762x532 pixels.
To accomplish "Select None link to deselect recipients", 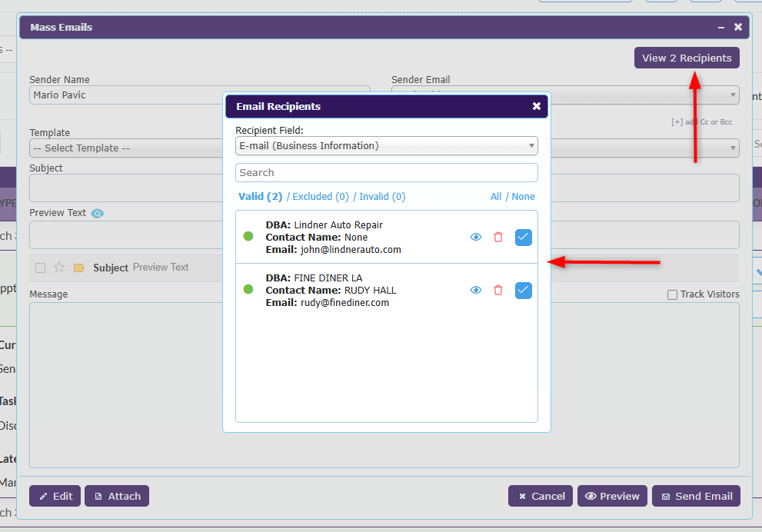I will tap(523, 197).
